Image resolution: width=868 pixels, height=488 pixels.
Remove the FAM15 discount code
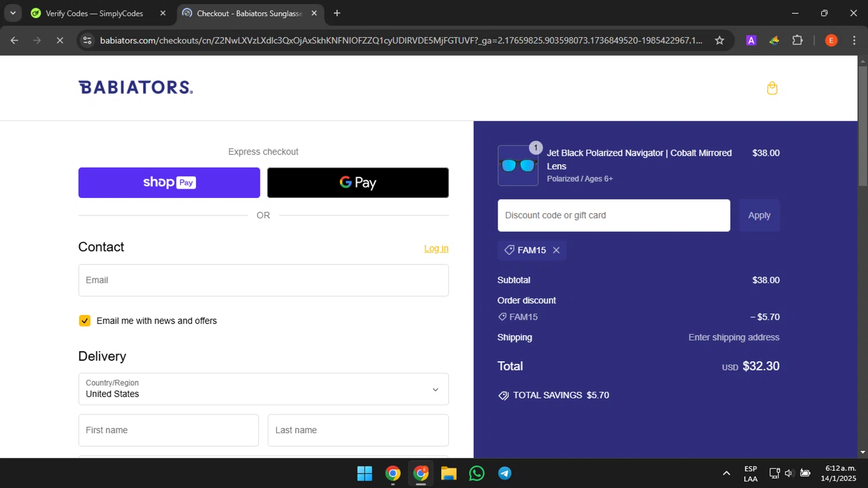tap(556, 250)
